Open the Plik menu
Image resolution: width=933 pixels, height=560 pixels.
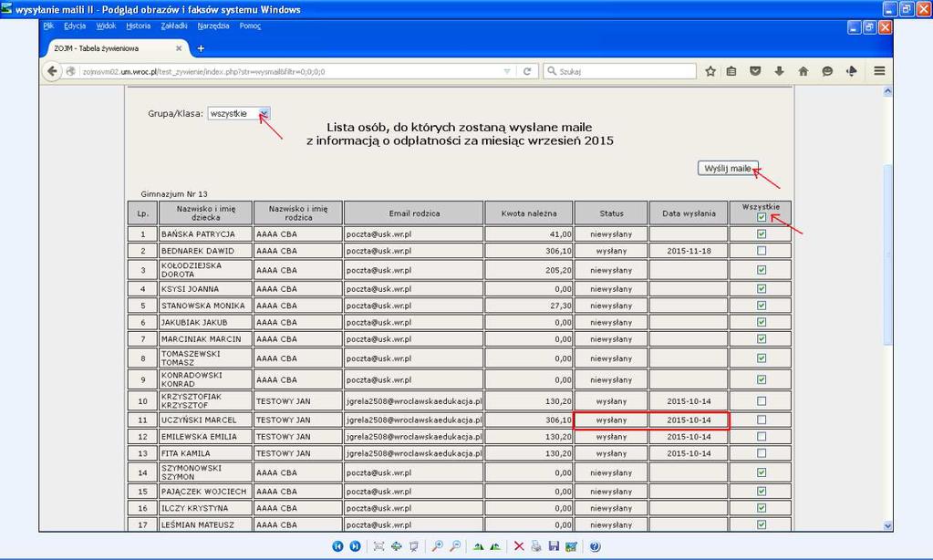pyautogui.click(x=48, y=26)
